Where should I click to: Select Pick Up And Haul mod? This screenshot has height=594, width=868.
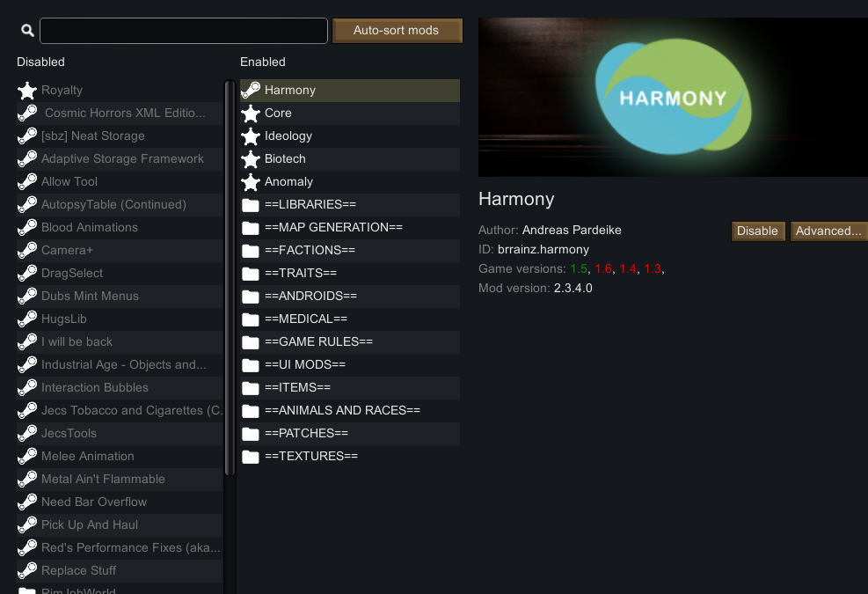coord(120,525)
